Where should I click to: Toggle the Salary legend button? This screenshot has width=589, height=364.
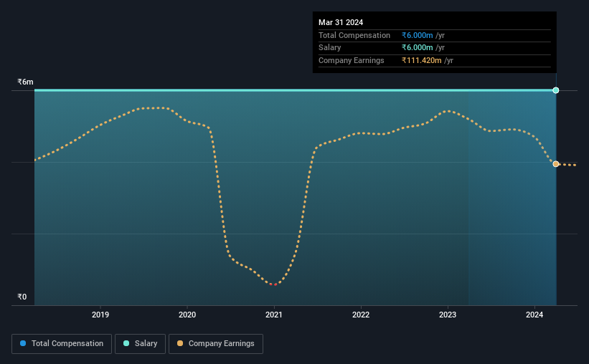(140, 344)
